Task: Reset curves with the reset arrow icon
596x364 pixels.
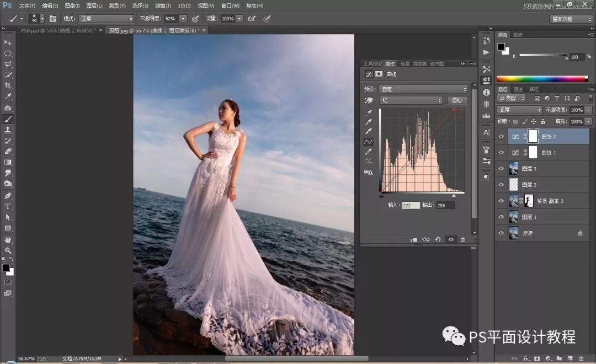Action: coord(438,240)
